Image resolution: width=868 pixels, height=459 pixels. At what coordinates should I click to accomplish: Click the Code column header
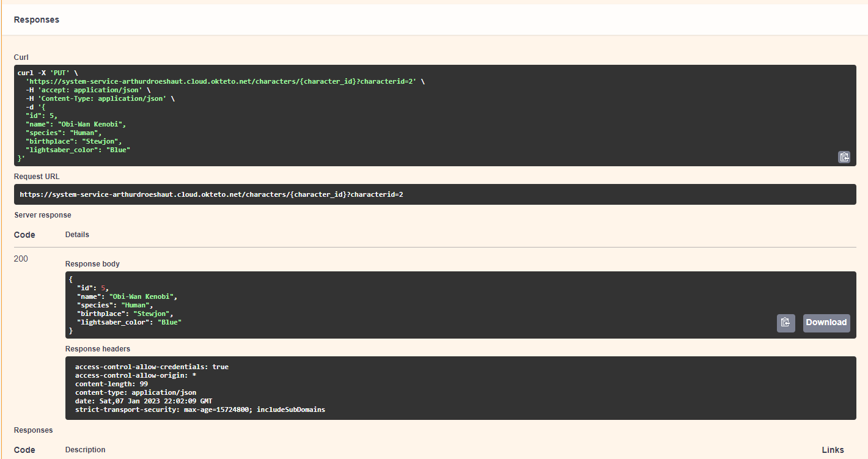click(x=24, y=235)
